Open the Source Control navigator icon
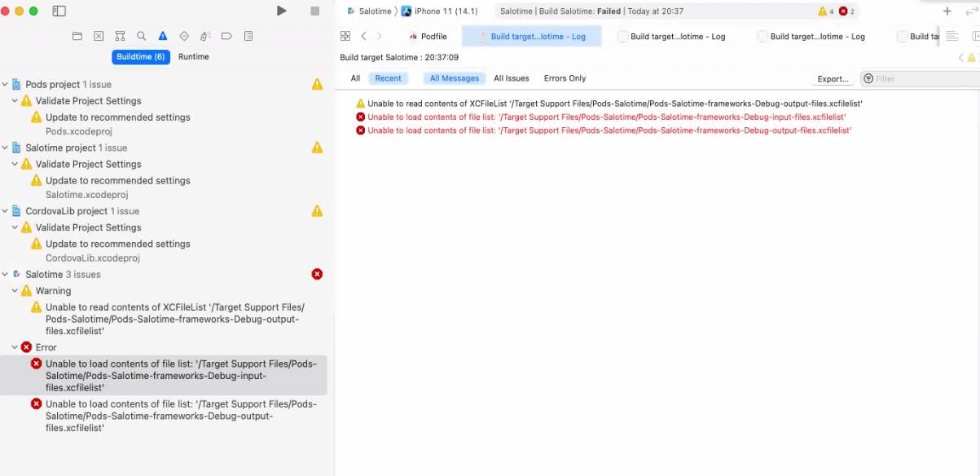Screen dimensions: 980x476 point(99,36)
